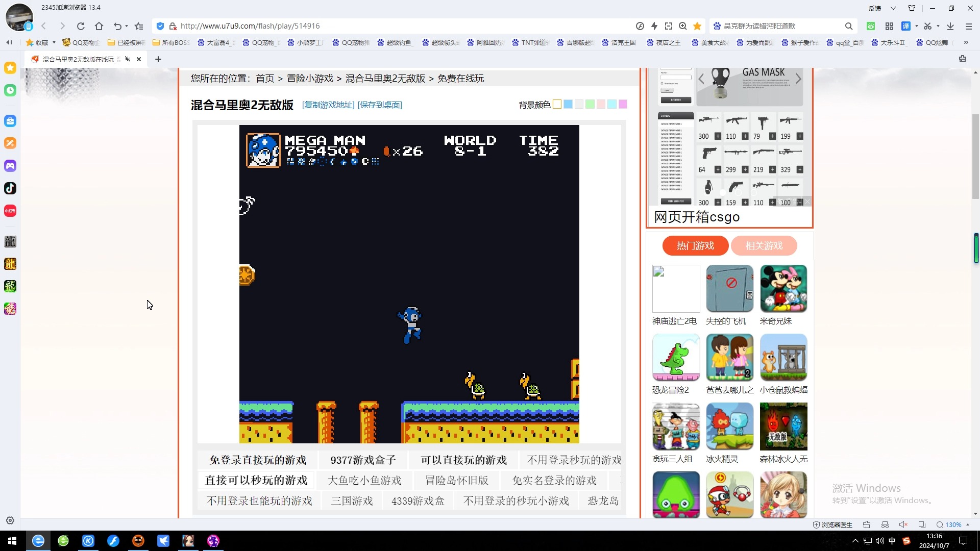Show more bookmarks with the chevron
Image resolution: width=980 pixels, height=551 pixels.
(x=966, y=42)
